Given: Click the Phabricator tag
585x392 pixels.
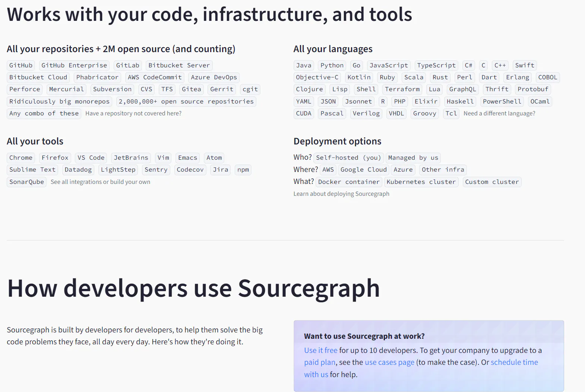Looking at the screenshot, I should coord(97,77).
